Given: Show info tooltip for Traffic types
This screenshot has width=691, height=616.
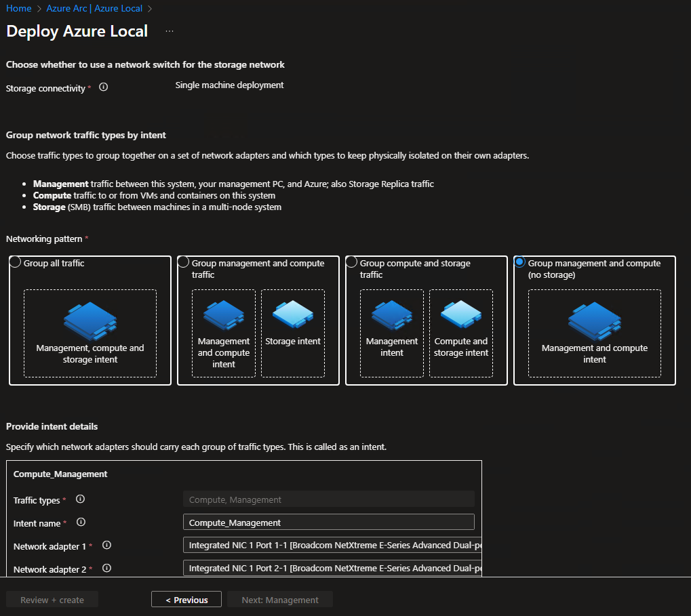Looking at the screenshot, I should pyautogui.click(x=80, y=499).
